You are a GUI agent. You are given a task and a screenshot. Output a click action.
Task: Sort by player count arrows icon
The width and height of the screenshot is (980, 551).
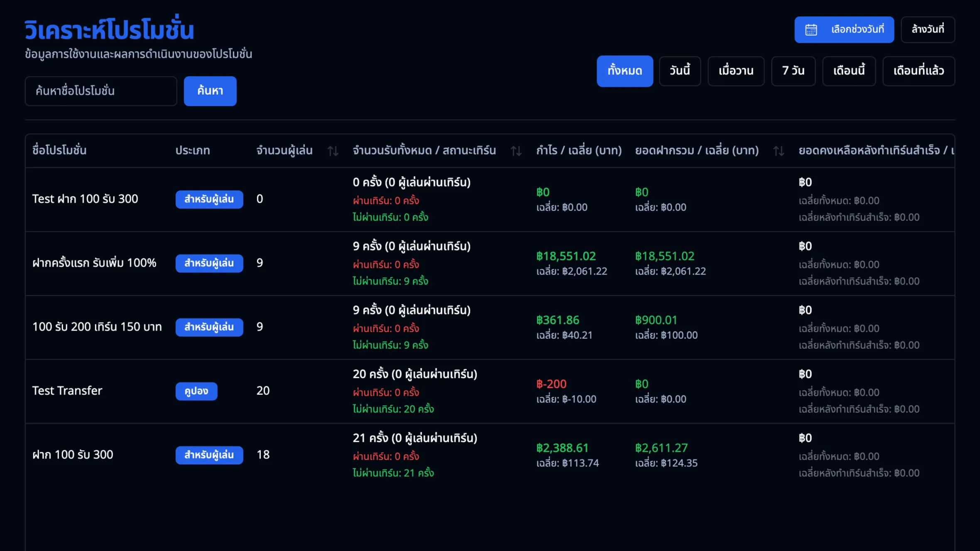point(333,151)
